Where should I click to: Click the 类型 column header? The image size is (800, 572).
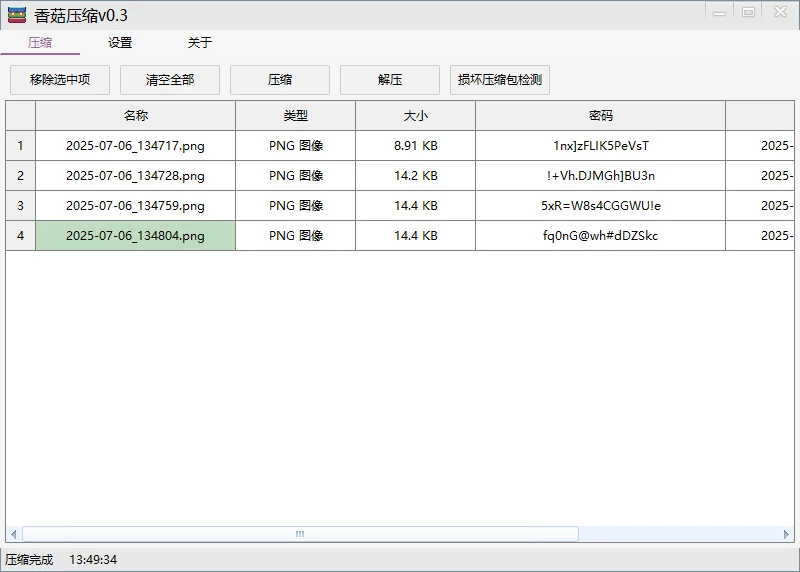tap(296, 116)
